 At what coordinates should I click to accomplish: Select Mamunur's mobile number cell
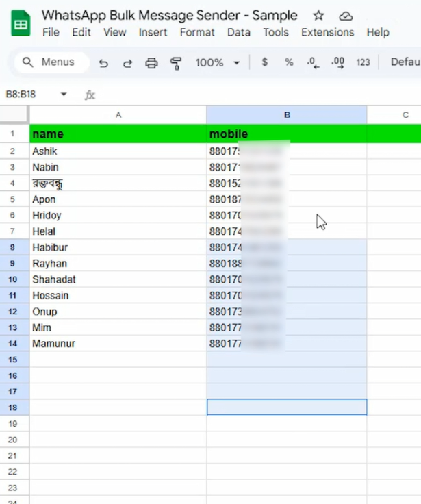pyautogui.click(x=287, y=344)
